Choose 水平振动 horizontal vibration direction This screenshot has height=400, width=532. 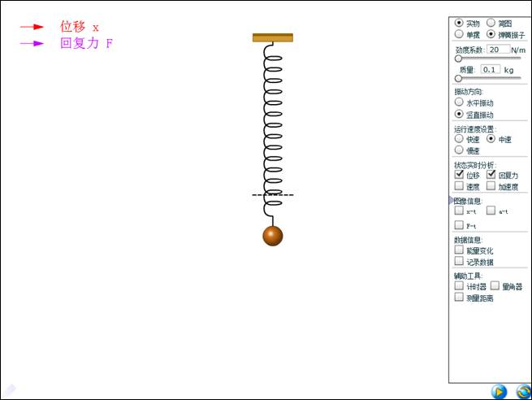(460, 103)
